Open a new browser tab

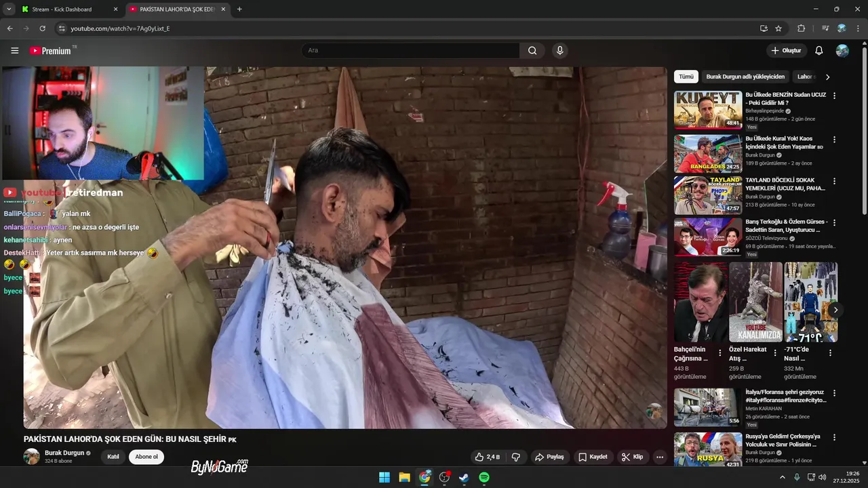tap(239, 9)
